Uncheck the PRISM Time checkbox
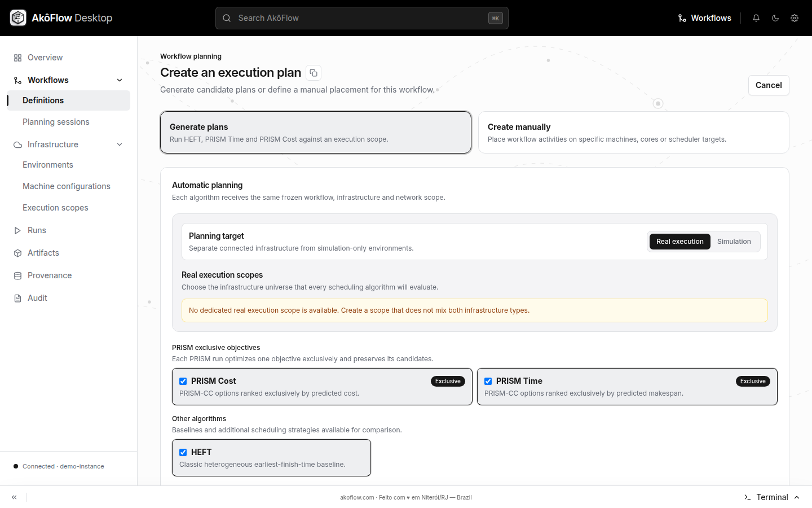 click(x=488, y=382)
